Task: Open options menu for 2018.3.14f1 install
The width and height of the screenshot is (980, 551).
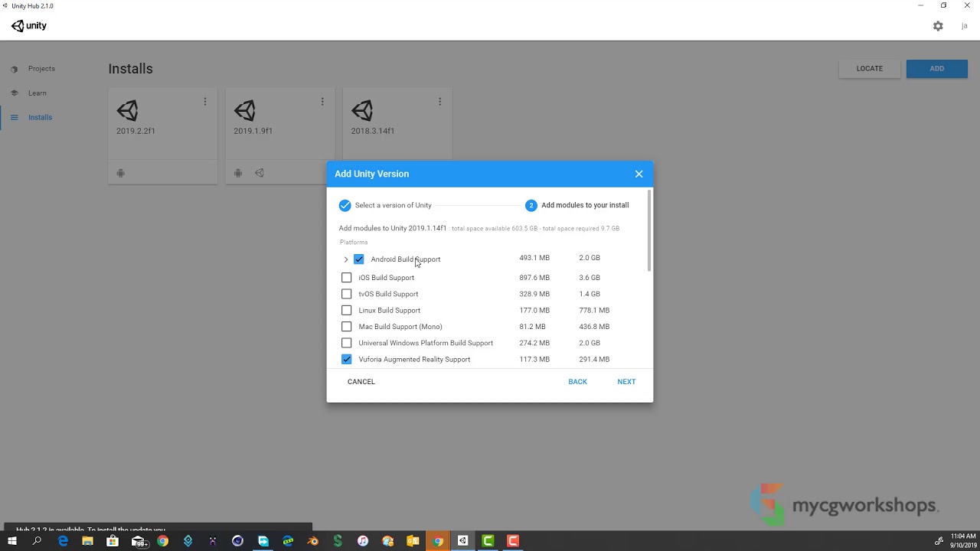Action: pyautogui.click(x=439, y=102)
